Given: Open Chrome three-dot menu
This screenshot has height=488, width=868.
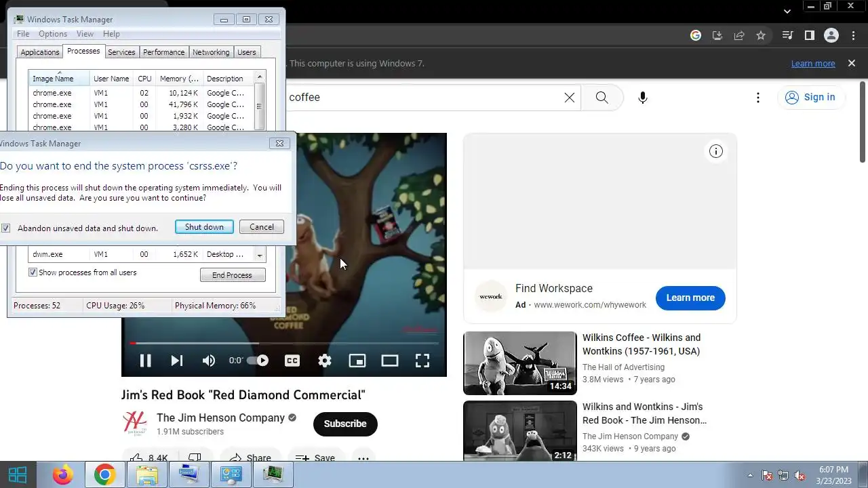Looking at the screenshot, I should coord(853,35).
